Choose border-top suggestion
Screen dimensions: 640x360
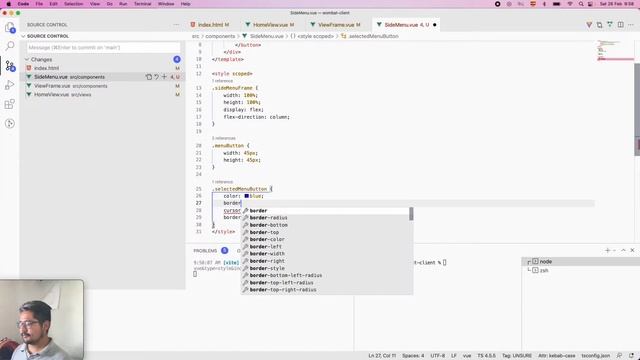pos(326,232)
